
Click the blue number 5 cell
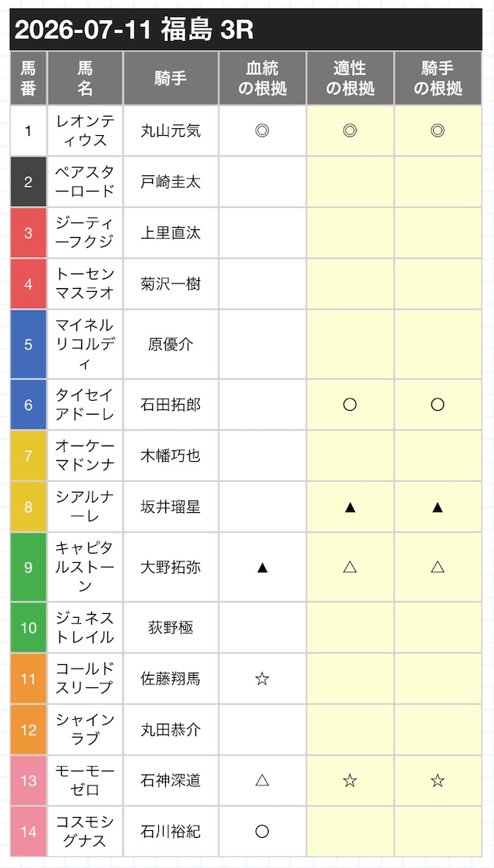(29, 344)
